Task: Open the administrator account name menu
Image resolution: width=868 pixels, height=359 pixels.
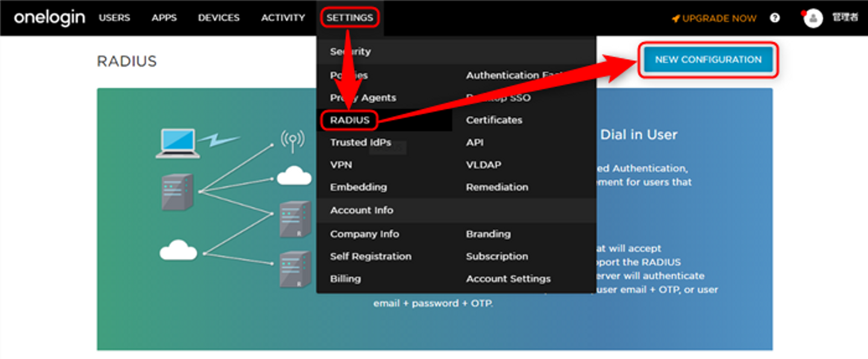Action: (x=845, y=17)
